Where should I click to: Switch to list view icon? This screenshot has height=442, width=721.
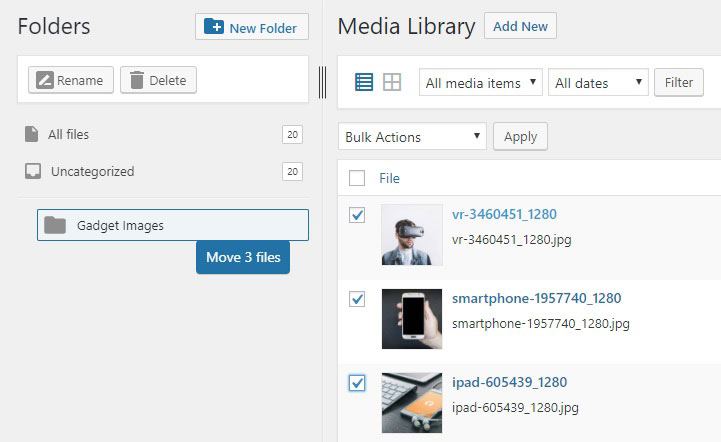364,82
